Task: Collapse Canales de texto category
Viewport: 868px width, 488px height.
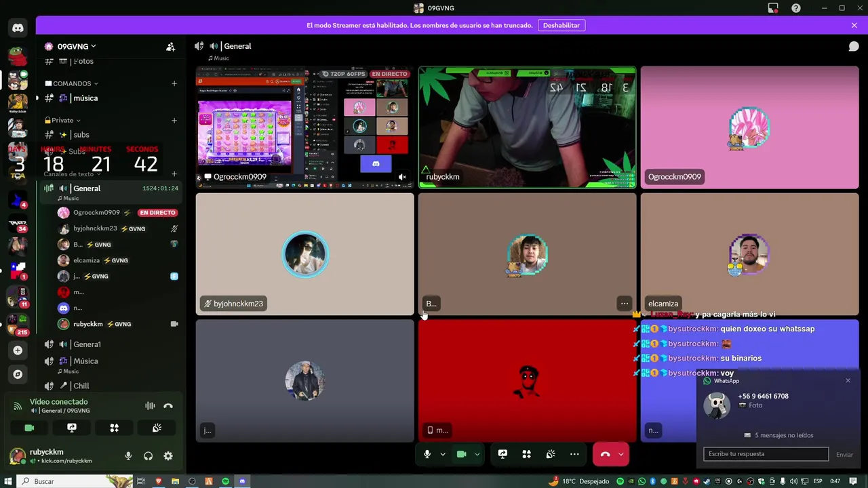Action: 73,174
